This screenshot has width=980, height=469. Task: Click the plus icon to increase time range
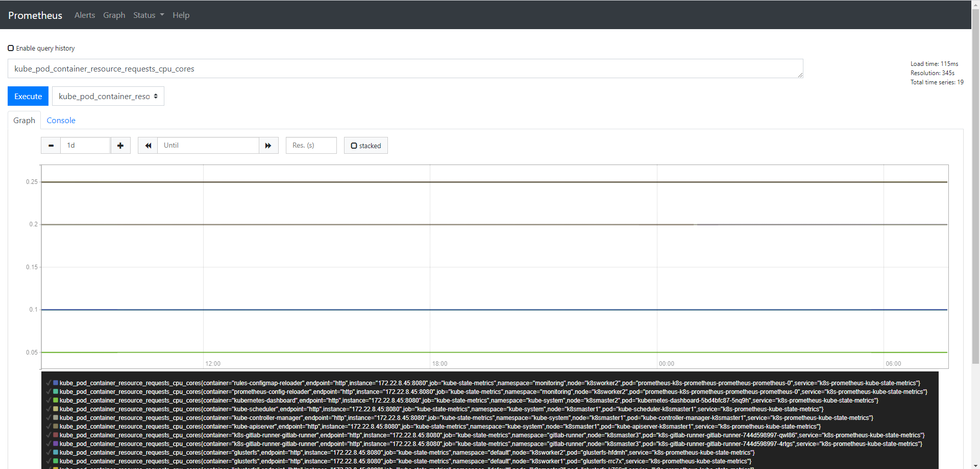(120, 146)
